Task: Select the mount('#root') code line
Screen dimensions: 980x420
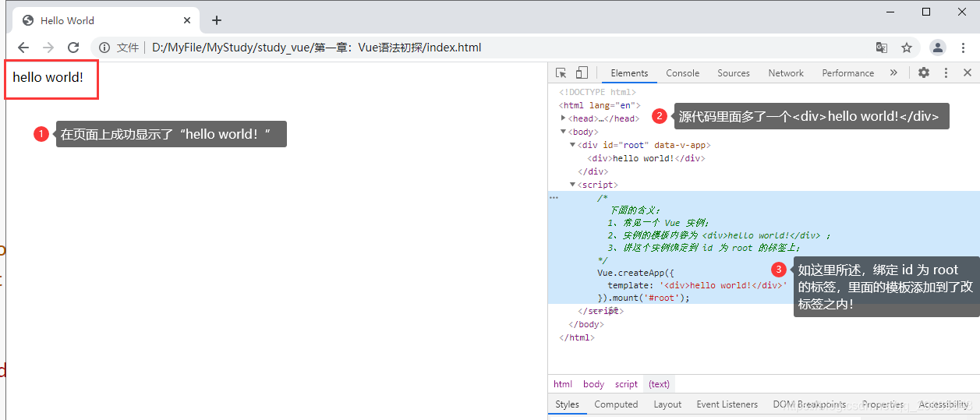Action: tap(644, 298)
